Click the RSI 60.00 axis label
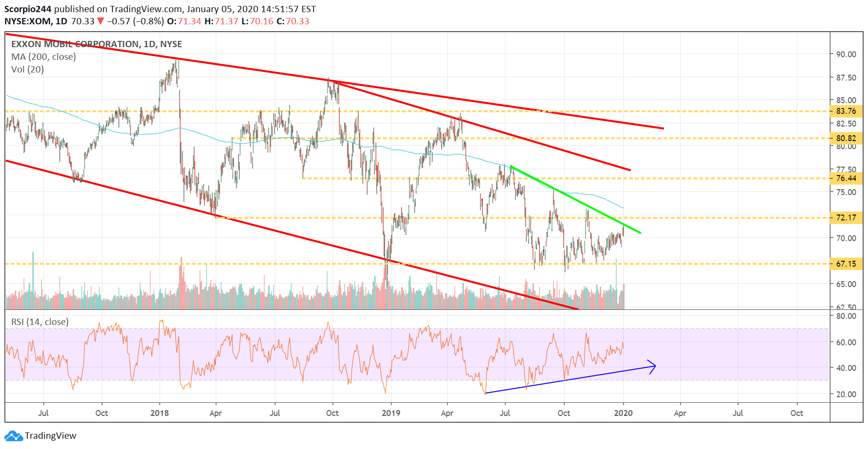868x449 pixels. click(x=846, y=342)
